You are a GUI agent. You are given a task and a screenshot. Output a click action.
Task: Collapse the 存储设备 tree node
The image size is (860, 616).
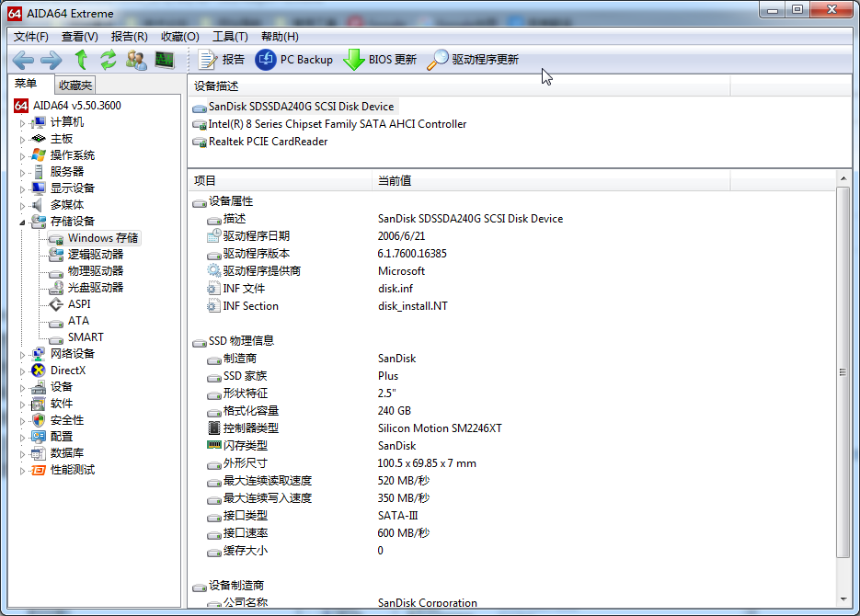(22, 222)
